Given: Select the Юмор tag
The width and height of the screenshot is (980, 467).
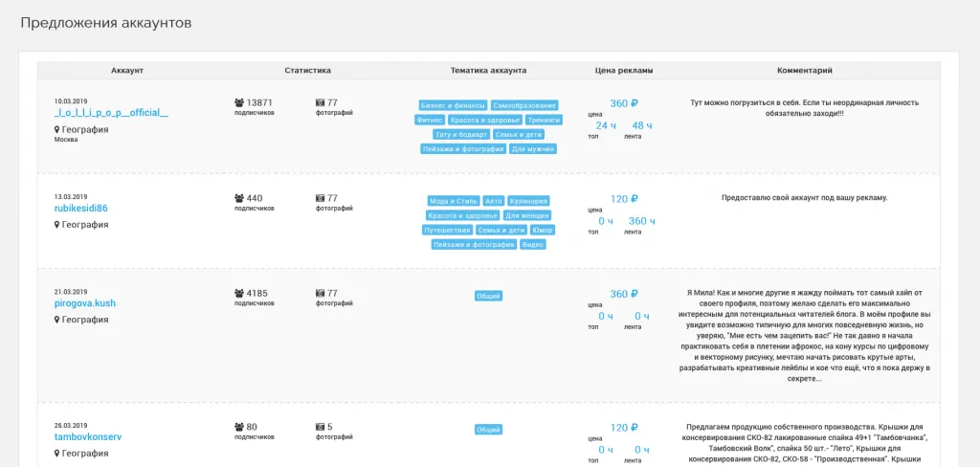Looking at the screenshot, I should [542, 230].
